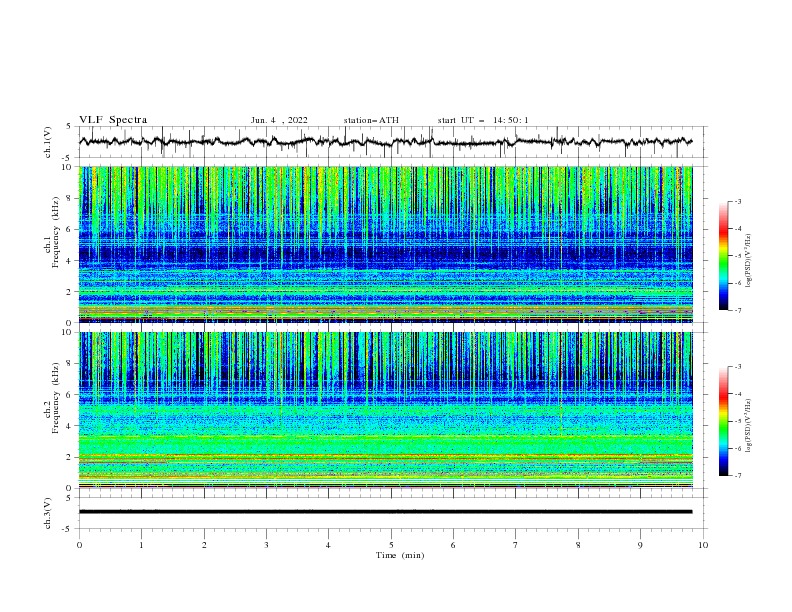Viewport: 792px width, 612px height.
Task: Click the upper colorbar log(PSD) label
Action: (749, 261)
